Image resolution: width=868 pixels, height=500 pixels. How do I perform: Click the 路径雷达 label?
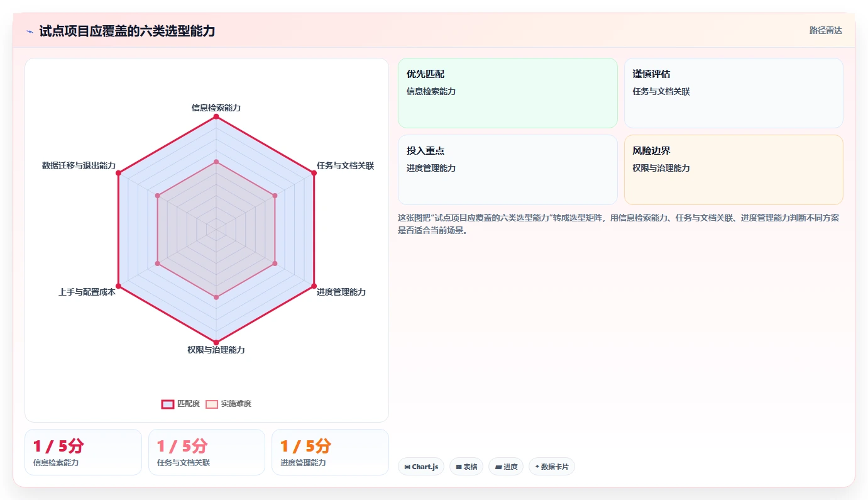tap(825, 30)
